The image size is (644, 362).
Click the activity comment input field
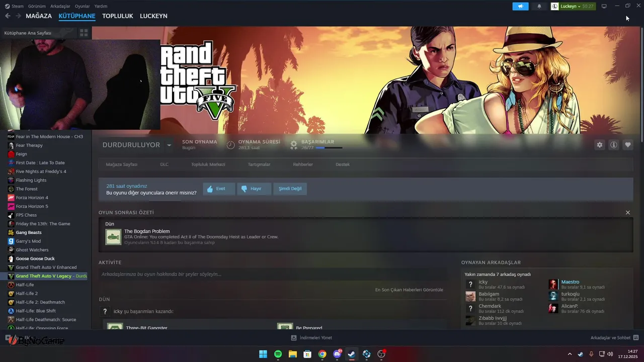point(273,274)
